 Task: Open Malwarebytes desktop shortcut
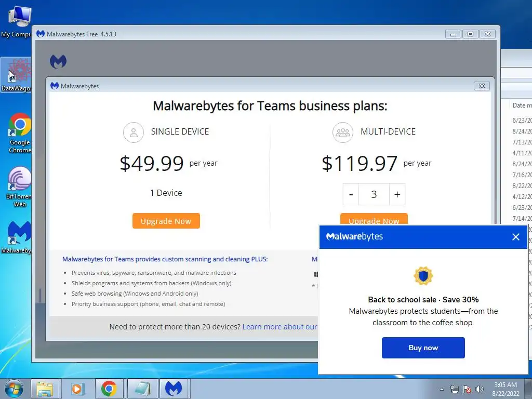click(17, 237)
